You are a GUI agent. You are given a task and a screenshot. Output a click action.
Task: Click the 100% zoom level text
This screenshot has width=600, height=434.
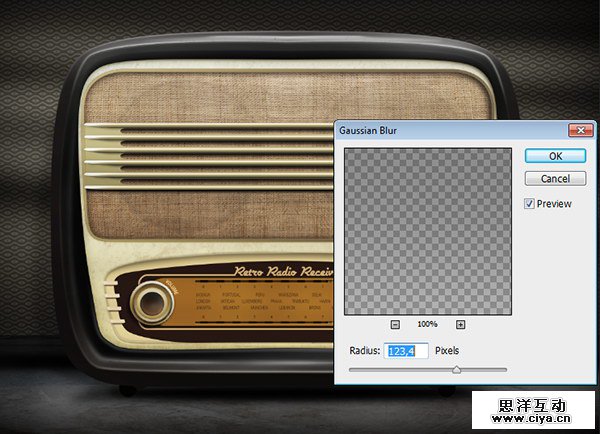tap(427, 324)
